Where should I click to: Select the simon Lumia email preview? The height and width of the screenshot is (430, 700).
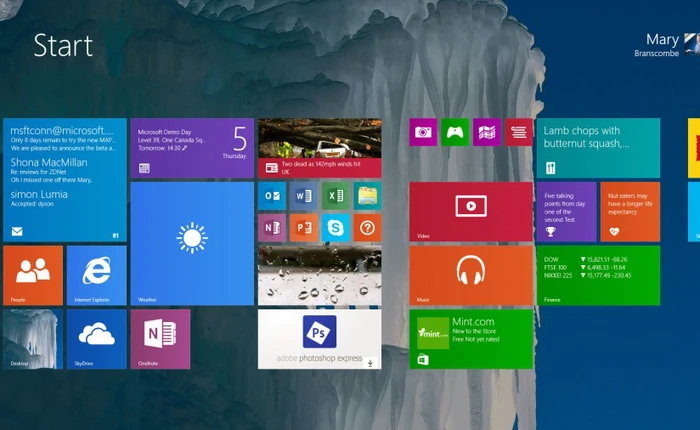click(x=39, y=199)
